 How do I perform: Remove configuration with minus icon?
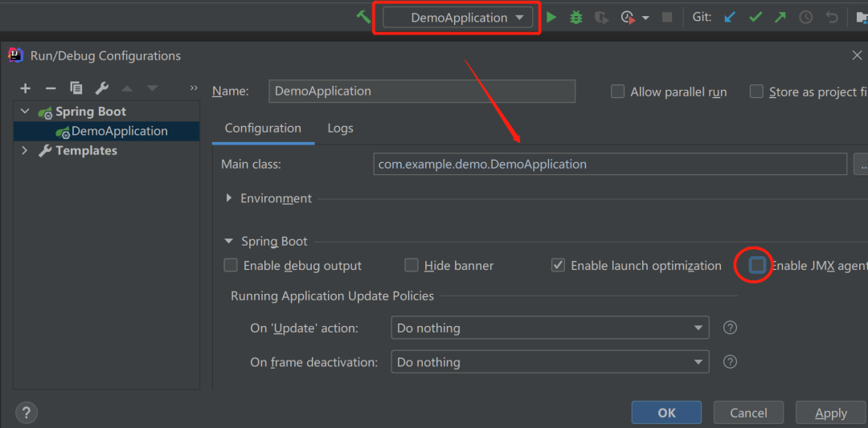pos(51,88)
